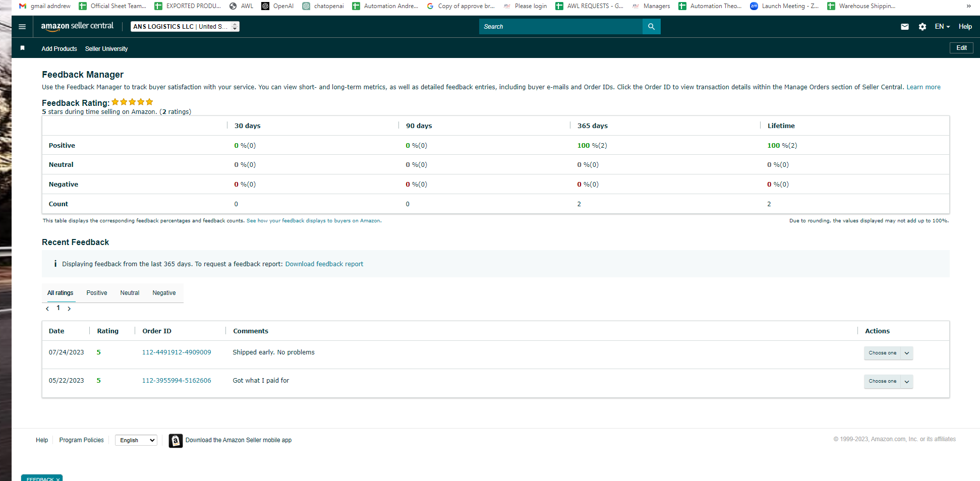Open the hamburger navigation menu
The width and height of the screenshot is (980, 481).
pyautogui.click(x=22, y=27)
